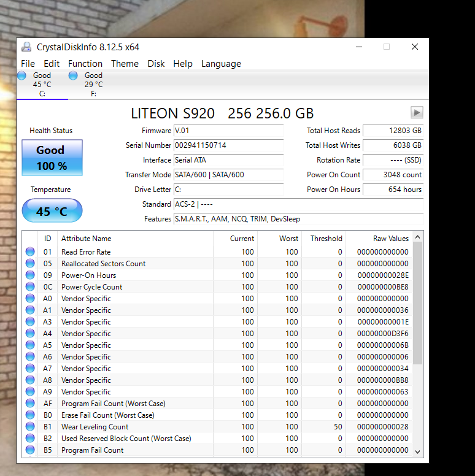Click the status icon for Read Error Rate
The width and height of the screenshot is (475, 476).
[x=30, y=251]
